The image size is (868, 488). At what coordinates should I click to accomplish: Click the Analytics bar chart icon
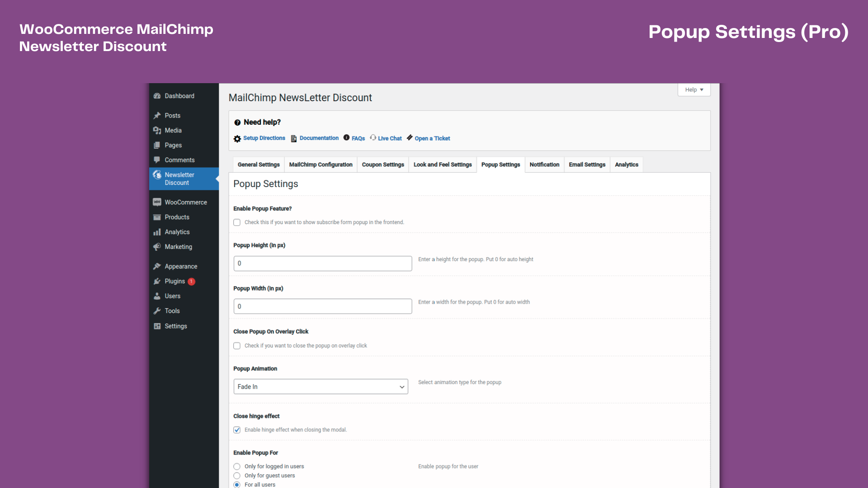pyautogui.click(x=157, y=232)
